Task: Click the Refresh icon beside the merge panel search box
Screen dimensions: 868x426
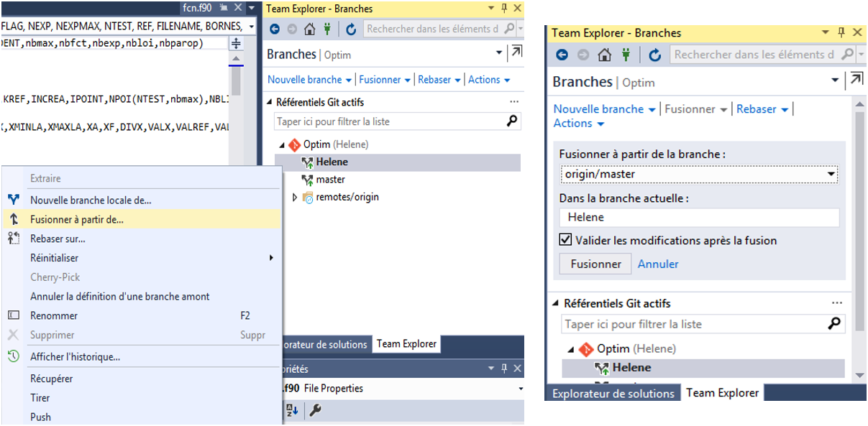Action: [x=654, y=55]
